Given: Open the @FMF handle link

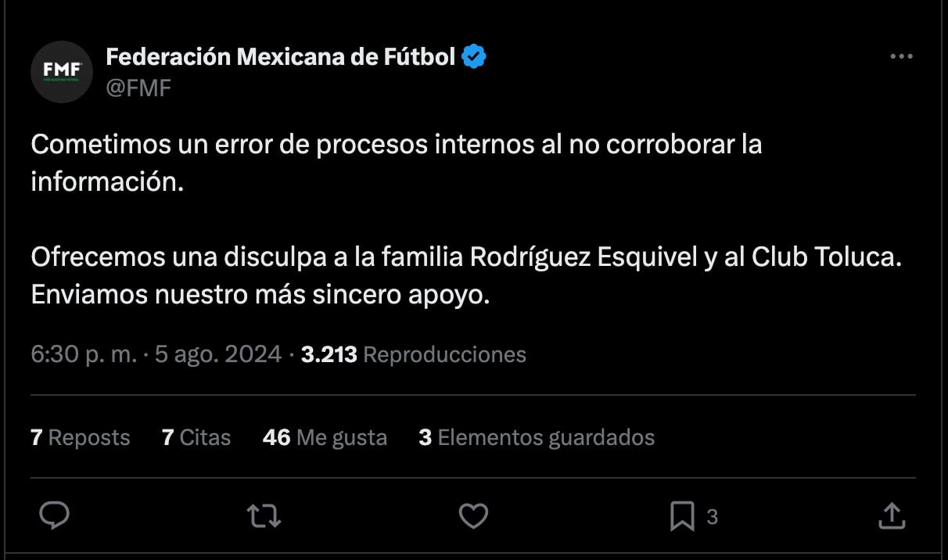Looking at the screenshot, I should [138, 88].
